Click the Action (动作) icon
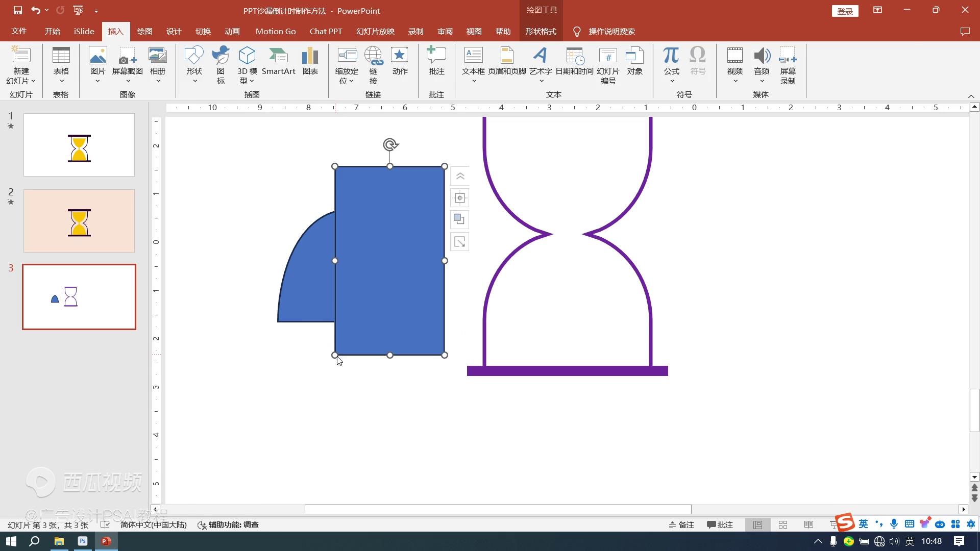The width and height of the screenshot is (980, 551). pyautogui.click(x=400, y=56)
